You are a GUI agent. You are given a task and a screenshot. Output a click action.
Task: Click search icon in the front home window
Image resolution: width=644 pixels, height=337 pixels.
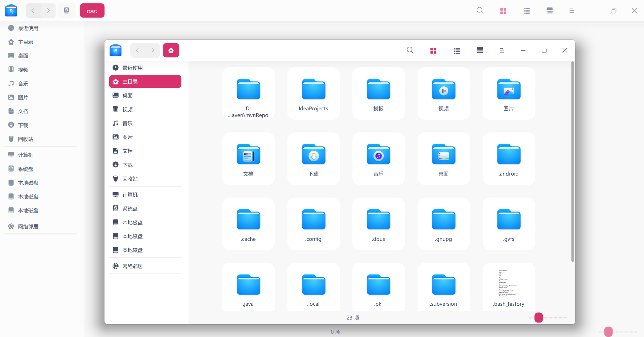click(x=410, y=50)
